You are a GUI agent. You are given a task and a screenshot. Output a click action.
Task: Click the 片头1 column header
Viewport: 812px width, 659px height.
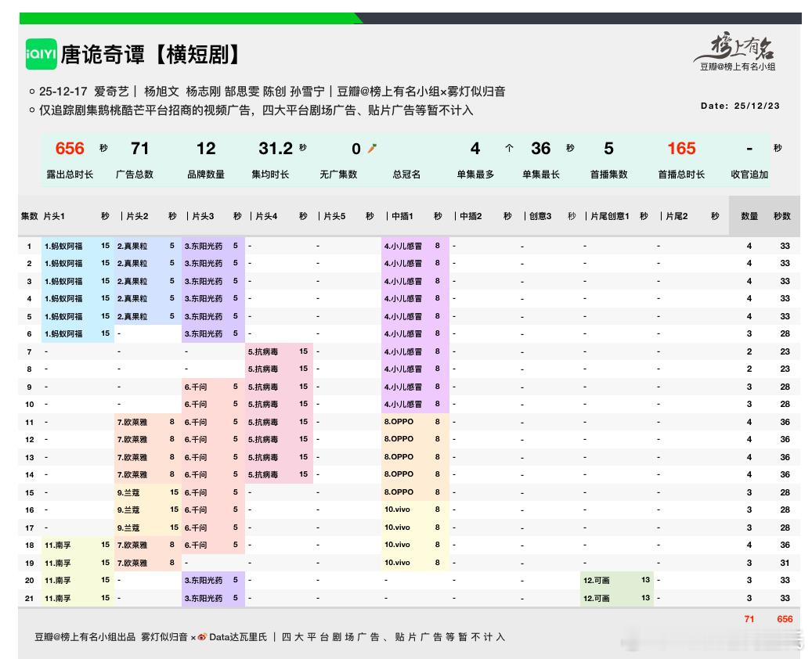point(54,216)
